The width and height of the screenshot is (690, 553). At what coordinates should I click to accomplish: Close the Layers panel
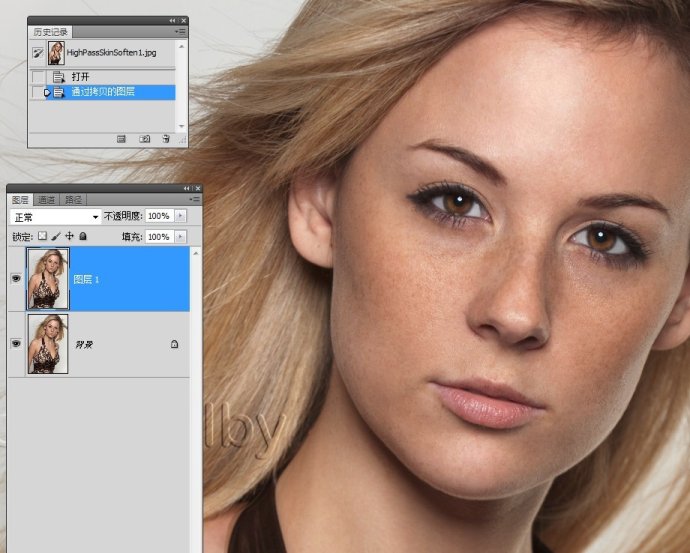tap(198, 188)
